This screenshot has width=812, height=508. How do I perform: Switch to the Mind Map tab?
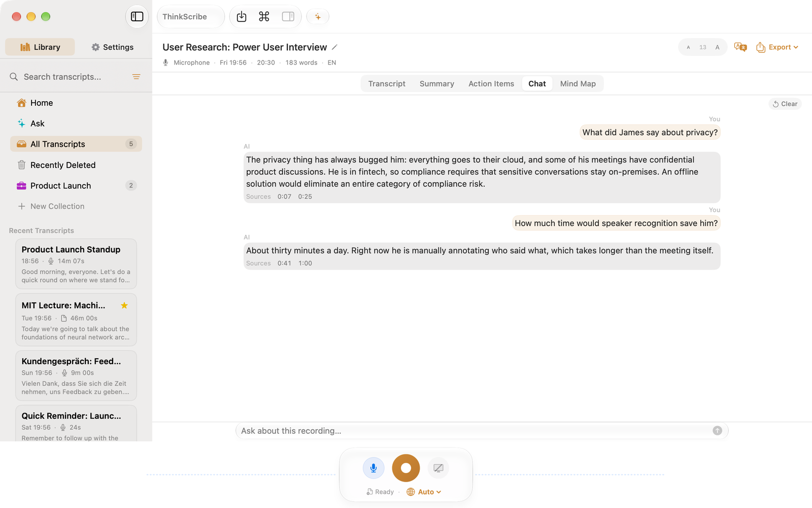tap(578, 84)
